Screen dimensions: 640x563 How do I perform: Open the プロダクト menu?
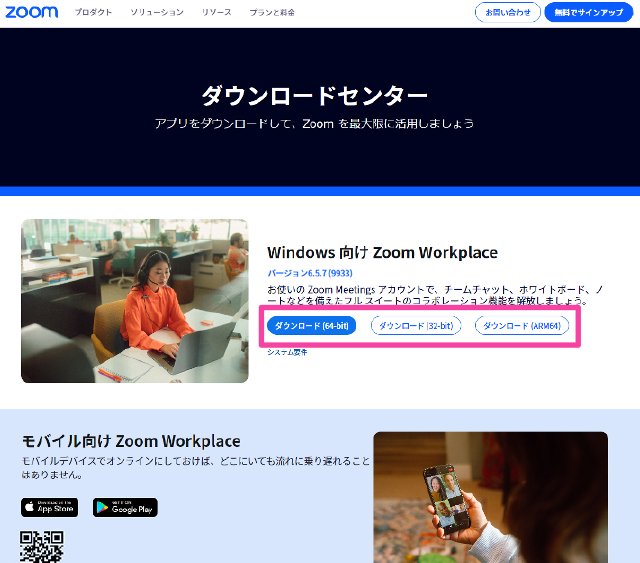click(x=93, y=13)
